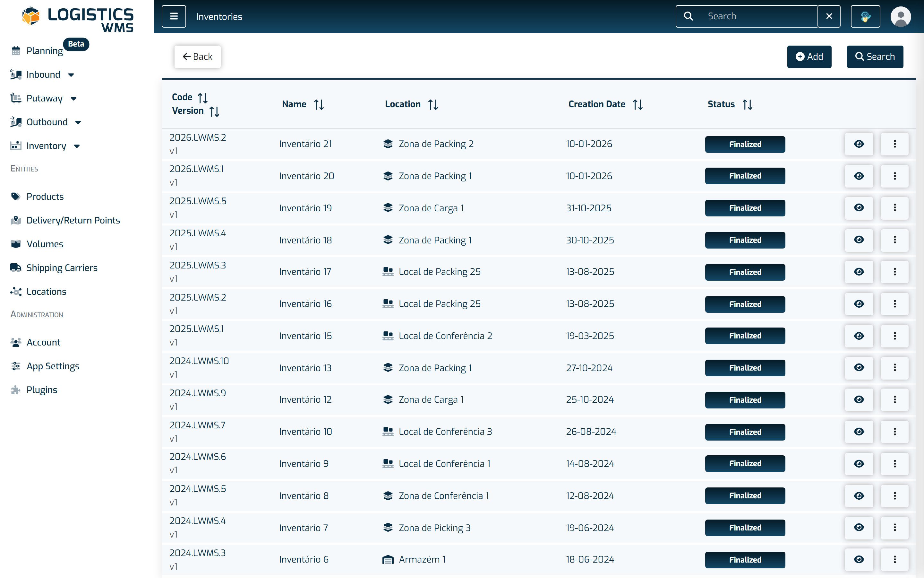Open Delivery/Return Points
Image resolution: width=924 pixels, height=578 pixels.
(73, 220)
